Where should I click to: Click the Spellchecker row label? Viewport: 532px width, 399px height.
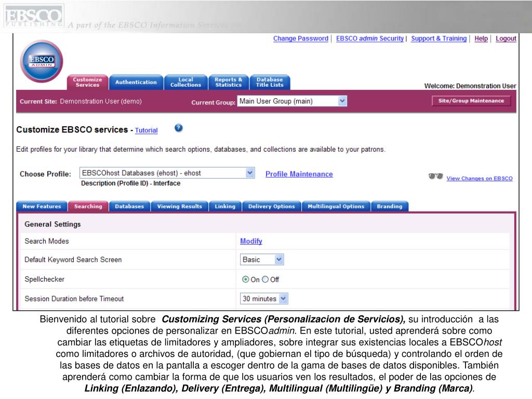coord(45,279)
